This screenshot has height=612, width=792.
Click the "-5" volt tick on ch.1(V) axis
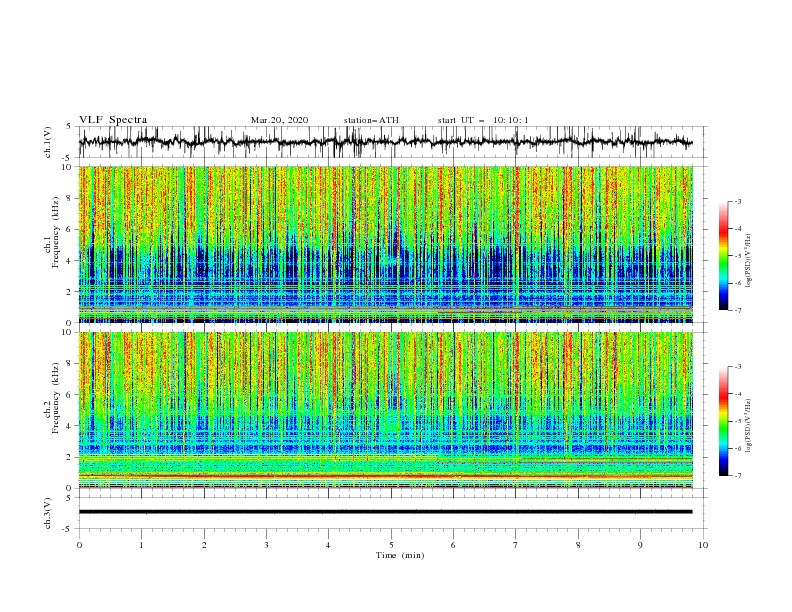(68, 158)
